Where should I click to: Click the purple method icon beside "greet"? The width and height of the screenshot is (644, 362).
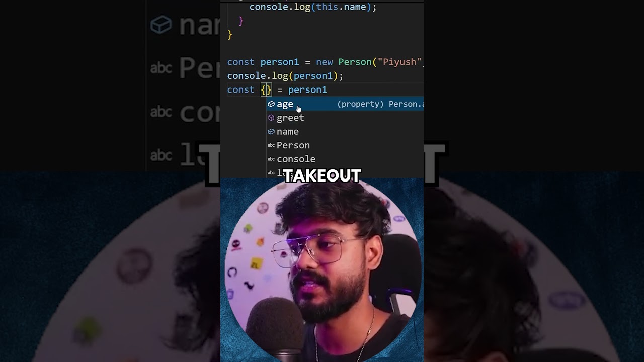(271, 118)
